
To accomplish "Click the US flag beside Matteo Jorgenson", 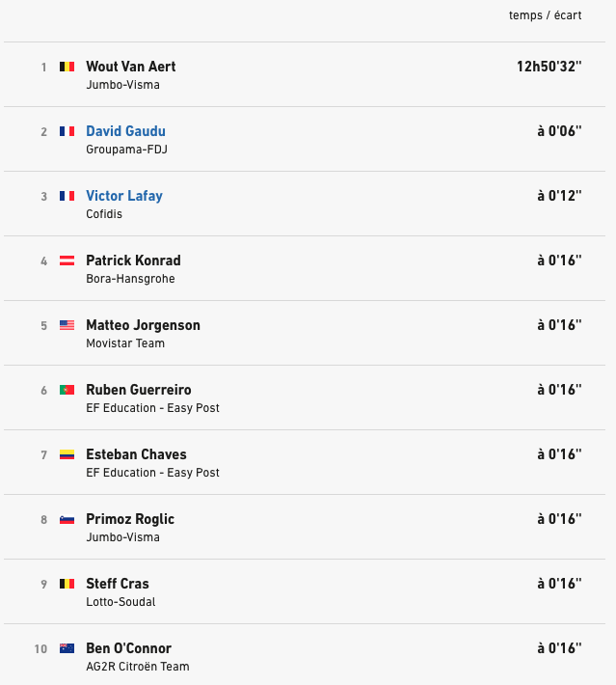I will [67, 325].
